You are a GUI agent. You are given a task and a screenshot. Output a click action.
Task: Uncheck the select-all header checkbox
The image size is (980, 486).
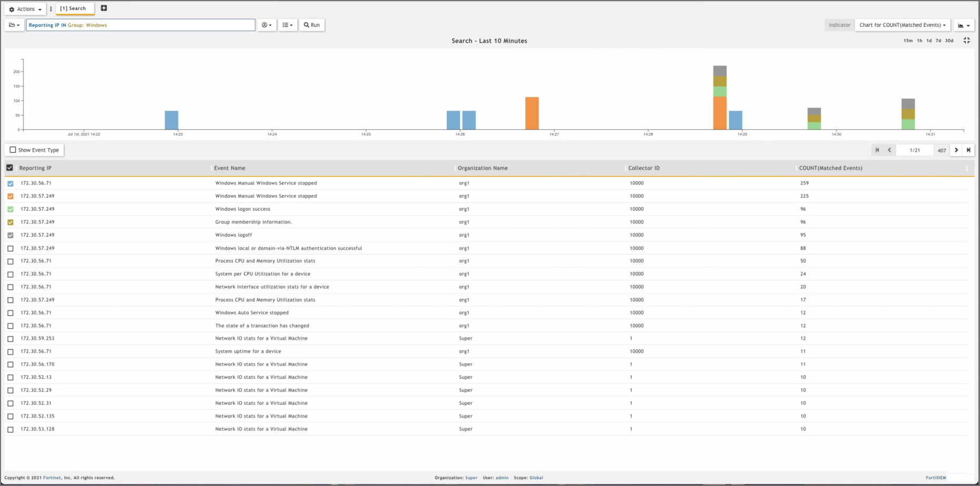pos(9,168)
